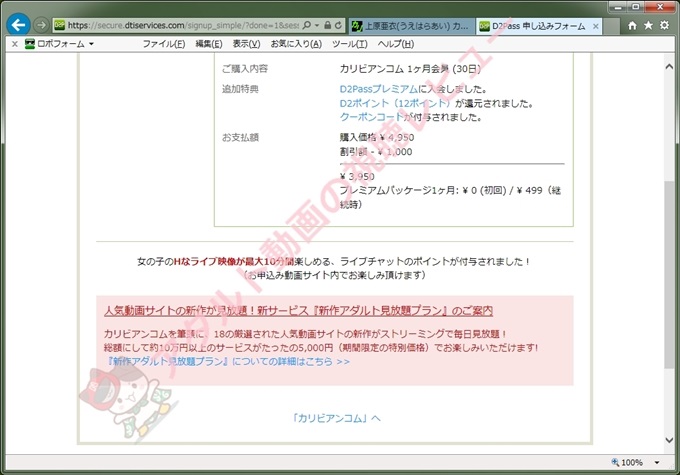680x475 pixels.
Task: Open browser Tools gear icon
Action: tap(664, 25)
